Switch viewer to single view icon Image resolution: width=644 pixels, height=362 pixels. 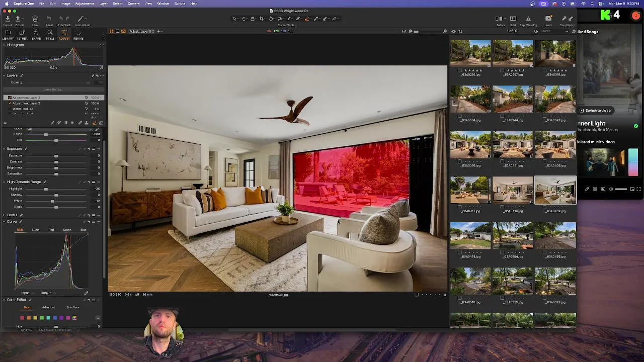(x=117, y=31)
